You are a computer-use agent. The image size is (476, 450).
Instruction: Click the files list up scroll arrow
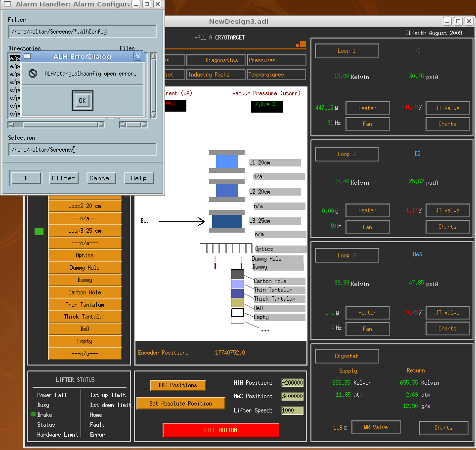(154, 56)
